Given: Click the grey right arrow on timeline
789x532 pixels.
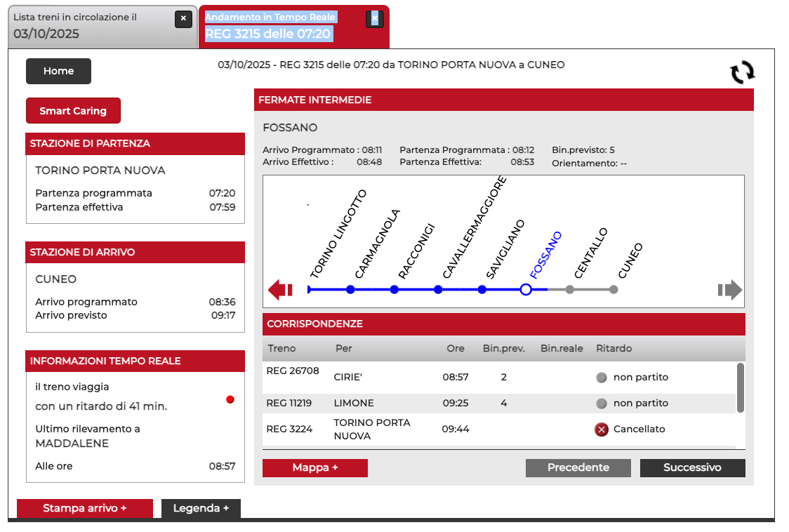Looking at the screenshot, I should pos(729,289).
